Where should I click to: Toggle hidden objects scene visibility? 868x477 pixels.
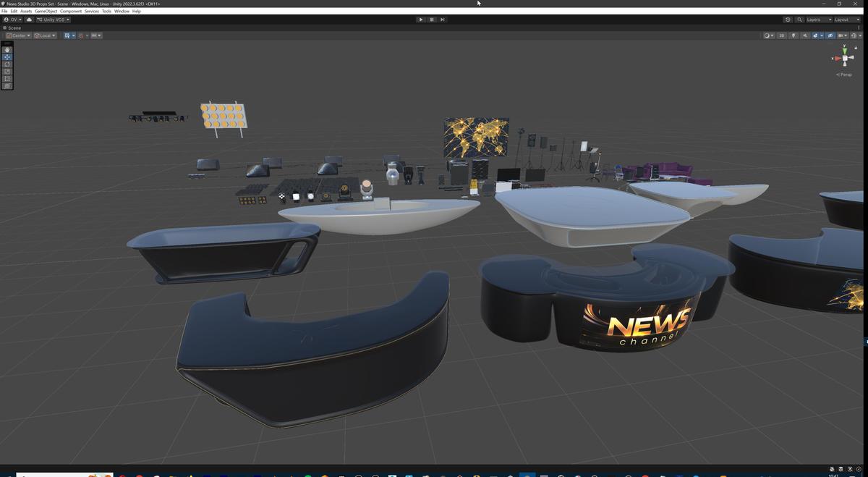point(830,35)
